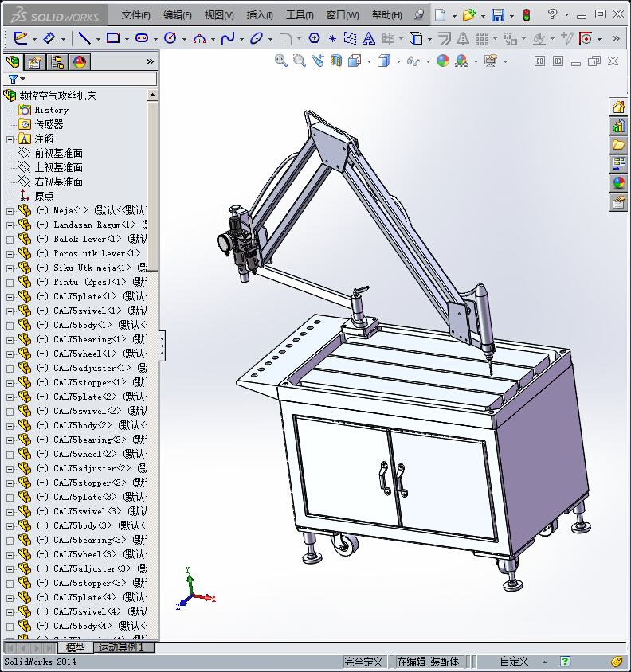Expand the CAL75wheel<2> node
Screen dimensions: 631x672
(x=10, y=455)
